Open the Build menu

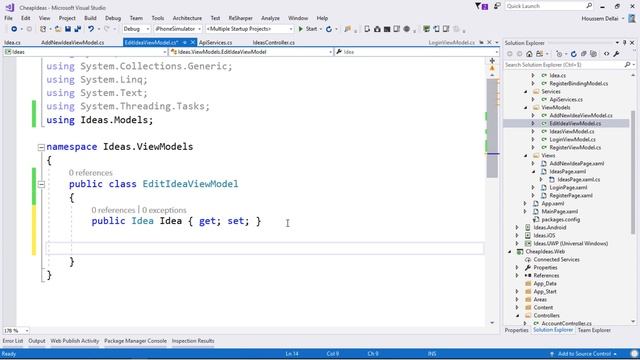(90, 18)
